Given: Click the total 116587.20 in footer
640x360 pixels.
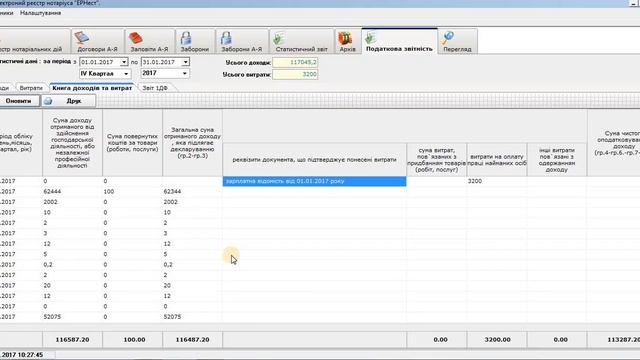Looking at the screenshot, I should (x=72, y=340).
